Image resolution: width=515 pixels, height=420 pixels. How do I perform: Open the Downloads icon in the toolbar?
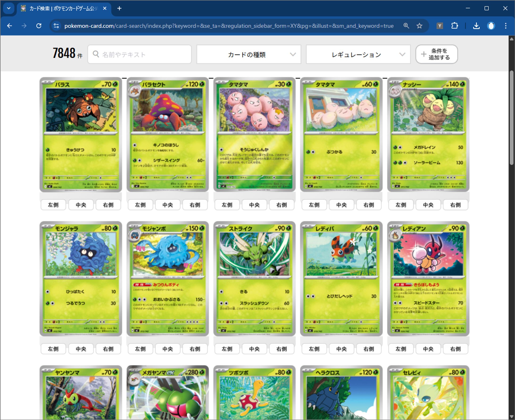pos(476,26)
